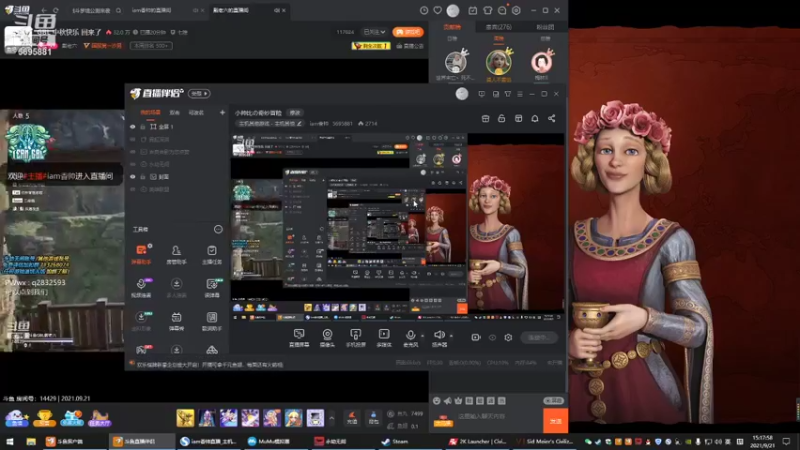Image resolution: width=800 pixels, height=450 pixels.
Task: Click the crown icon in chat toolbar
Action: [x=458, y=401]
